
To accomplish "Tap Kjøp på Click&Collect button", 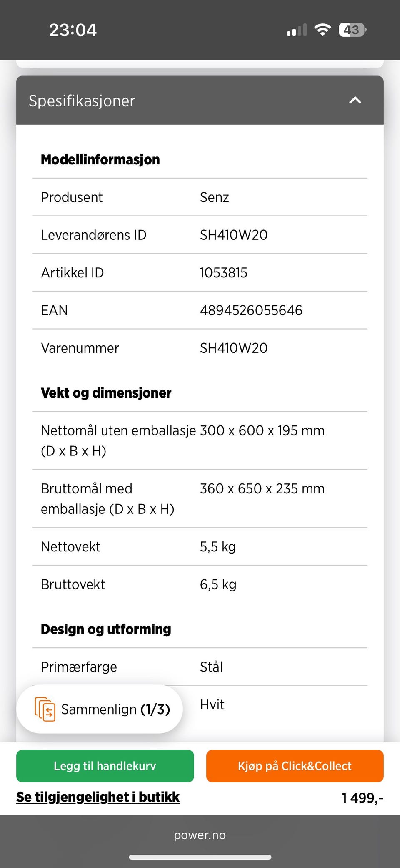I will tap(295, 766).
